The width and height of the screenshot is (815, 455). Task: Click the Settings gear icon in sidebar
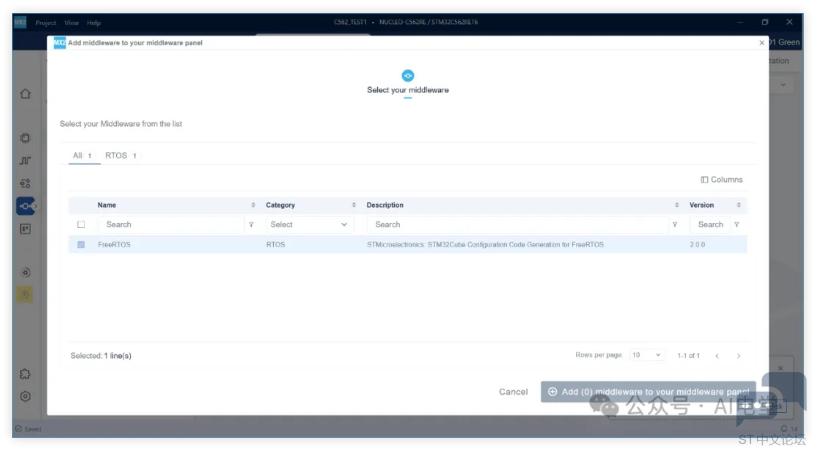coord(25,396)
